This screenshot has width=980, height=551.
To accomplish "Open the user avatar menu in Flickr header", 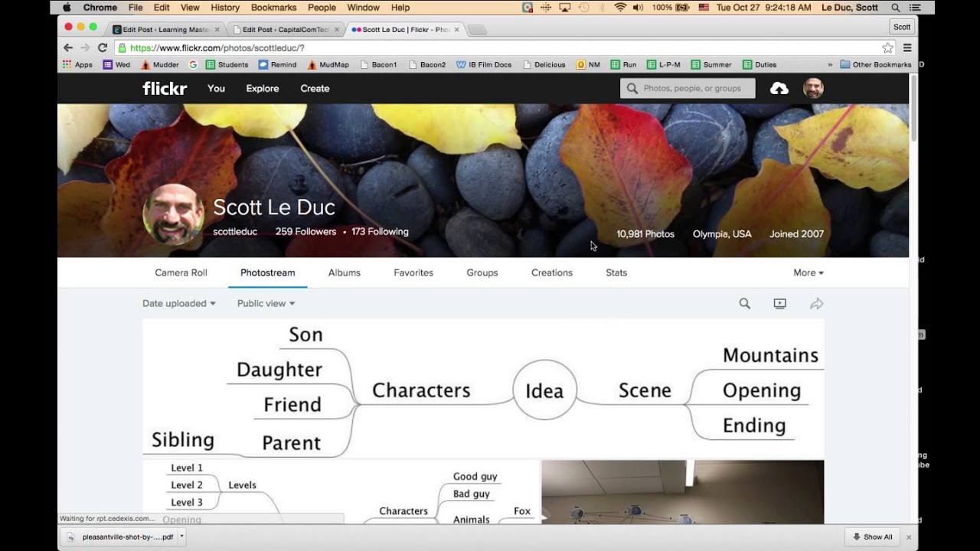I will (813, 89).
